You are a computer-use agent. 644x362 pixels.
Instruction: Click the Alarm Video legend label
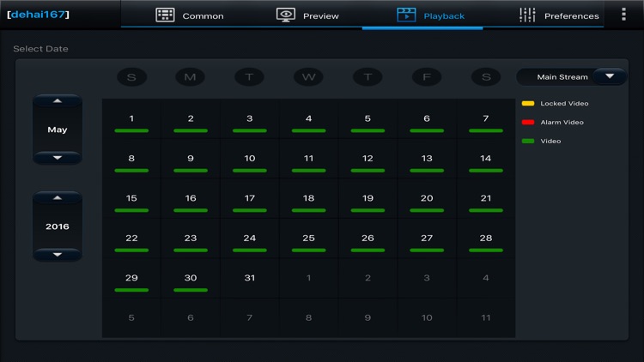(x=562, y=123)
